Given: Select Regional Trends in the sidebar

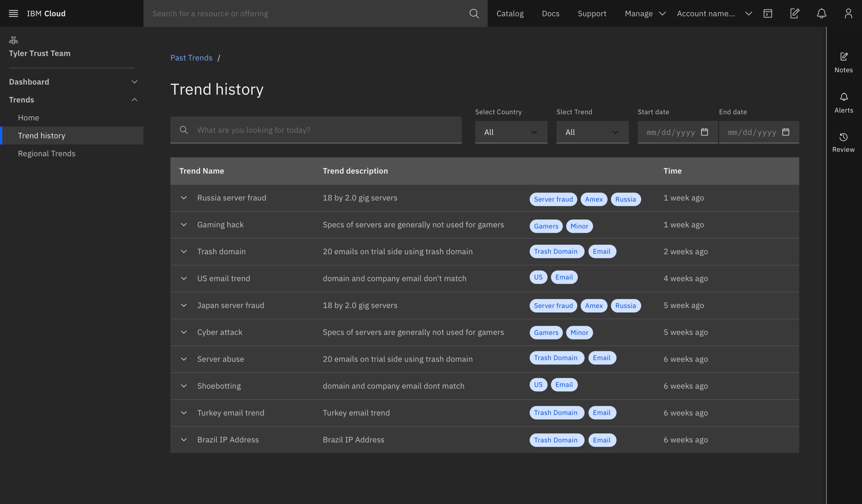Looking at the screenshot, I should click(47, 154).
